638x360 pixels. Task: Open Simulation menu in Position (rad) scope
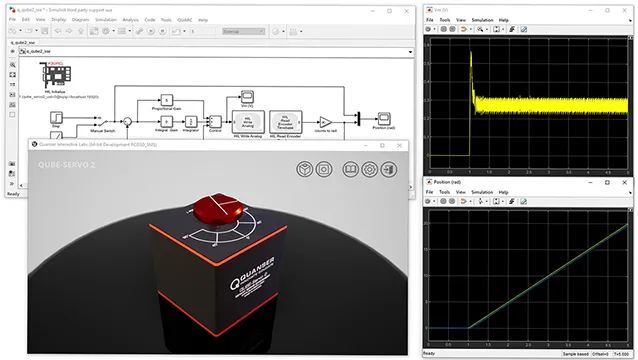coord(482,192)
